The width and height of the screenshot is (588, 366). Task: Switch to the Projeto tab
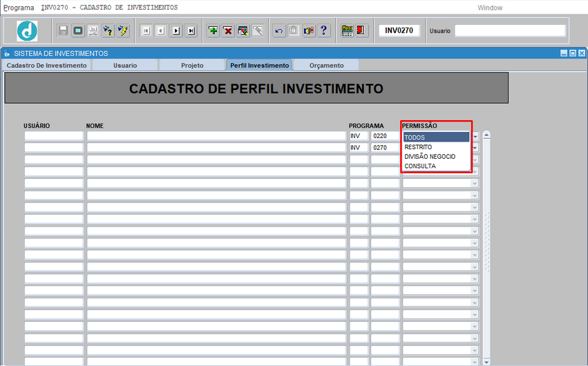pos(192,65)
